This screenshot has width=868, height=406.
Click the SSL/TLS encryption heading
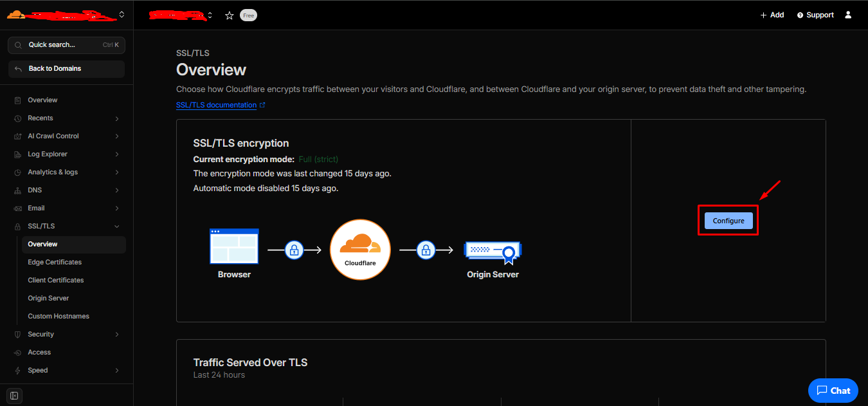coord(241,143)
